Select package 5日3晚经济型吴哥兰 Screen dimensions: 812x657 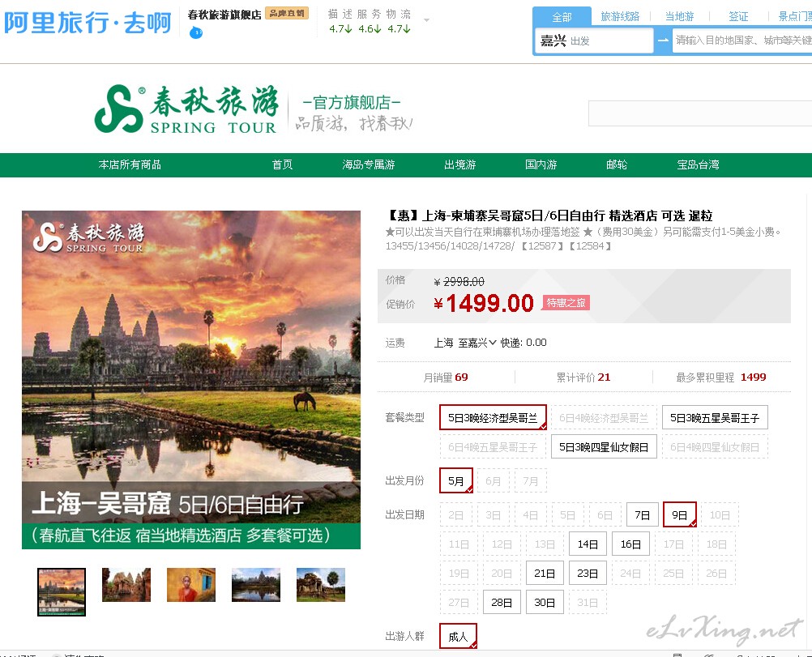(x=493, y=418)
